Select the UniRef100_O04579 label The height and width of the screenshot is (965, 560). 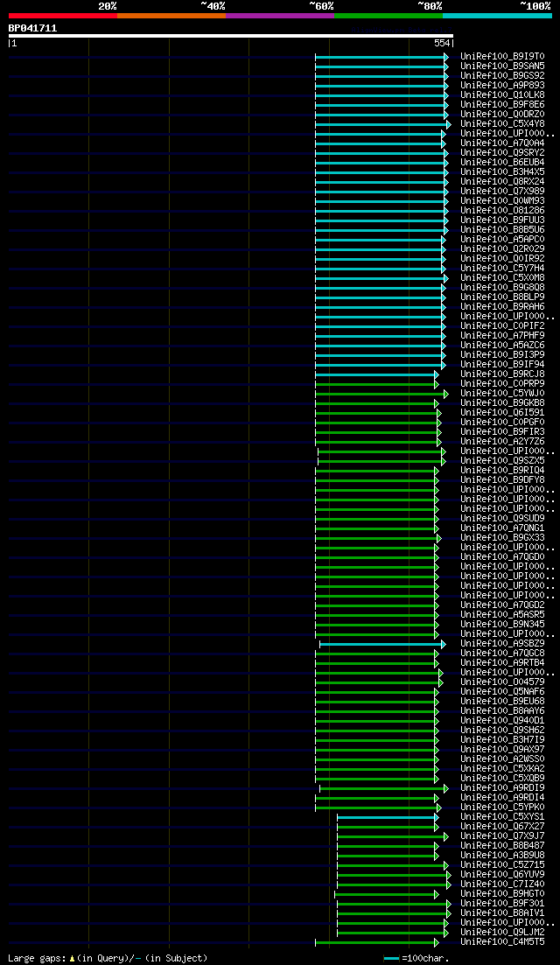502,682
